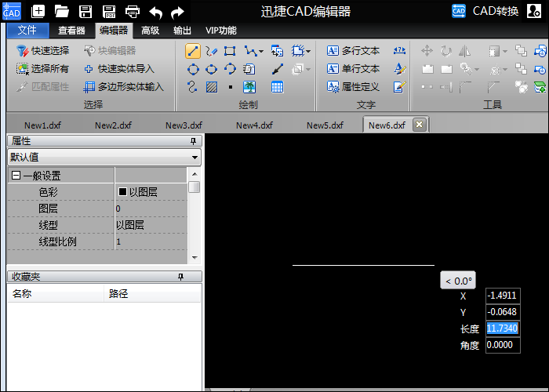
Task: Select the Arc drawing tool
Action: 230,69
